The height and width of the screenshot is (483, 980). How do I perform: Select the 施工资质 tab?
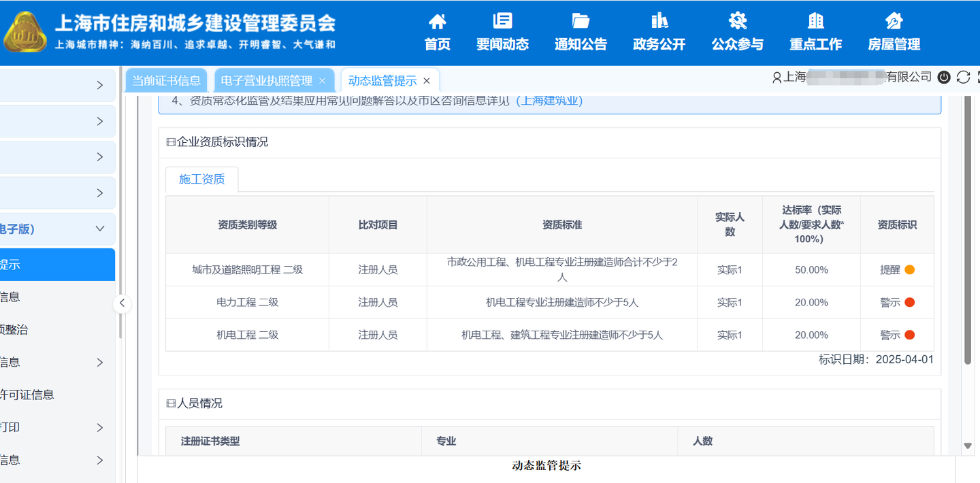tap(202, 180)
